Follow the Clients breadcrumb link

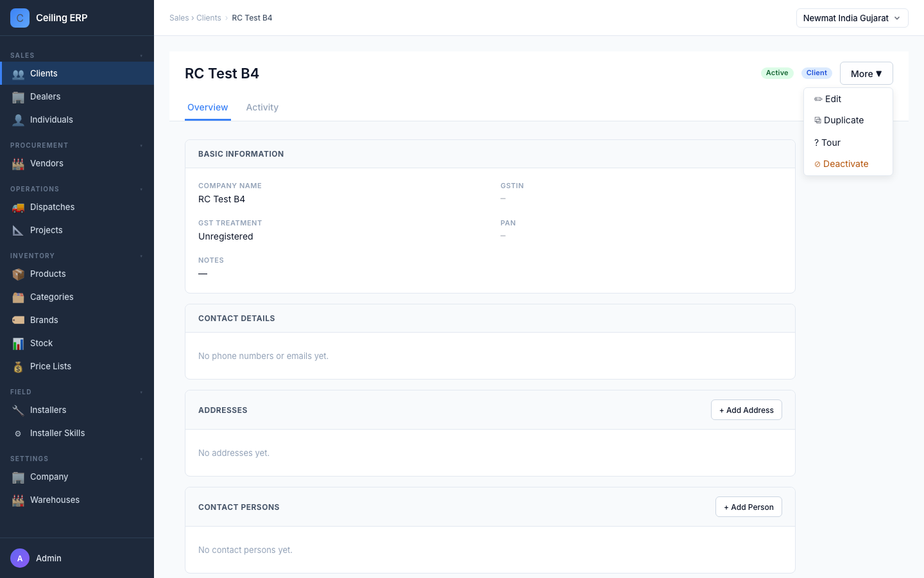click(x=209, y=18)
